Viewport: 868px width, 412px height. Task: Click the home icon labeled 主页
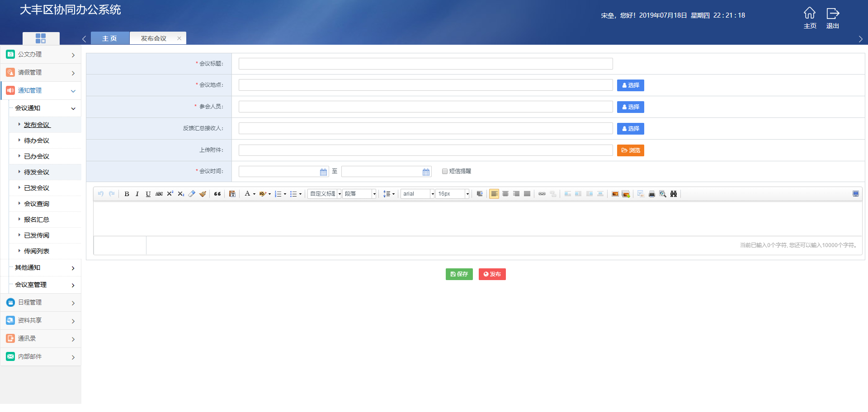[x=810, y=18]
